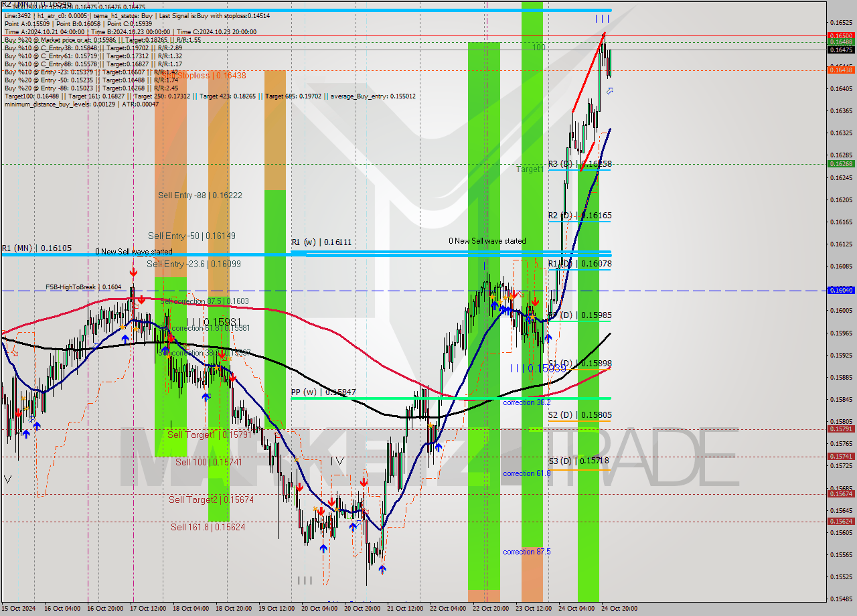
Task: Click the correction 61.8 label
Action: click(527, 473)
